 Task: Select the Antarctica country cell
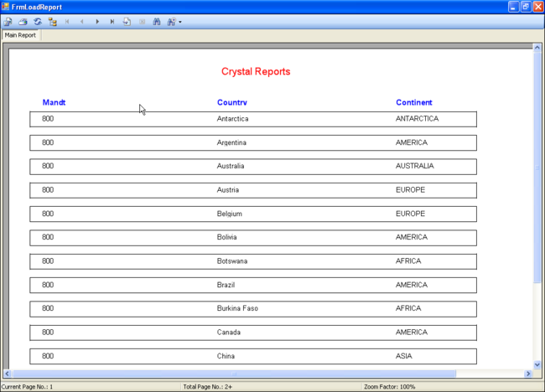point(232,119)
